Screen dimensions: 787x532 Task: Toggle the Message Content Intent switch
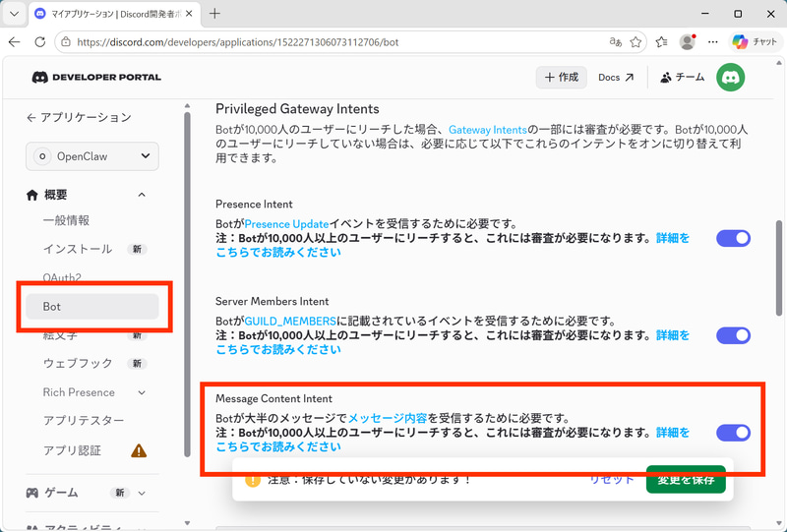tap(733, 433)
